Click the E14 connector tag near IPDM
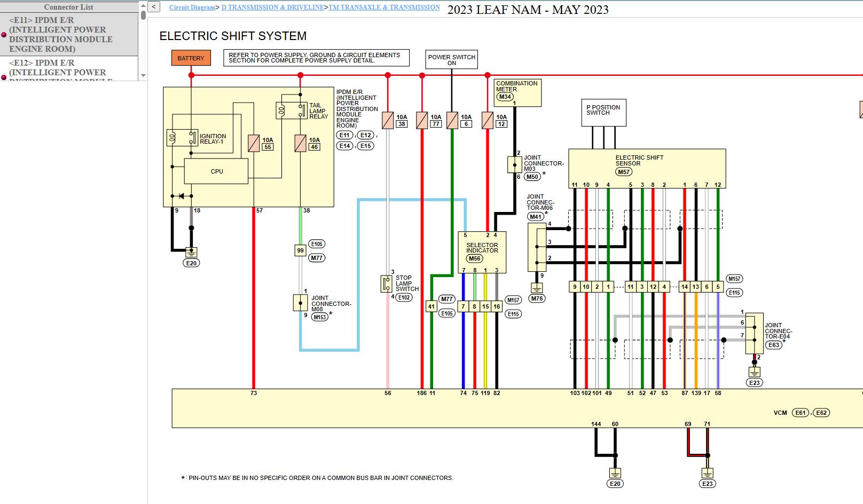The height and width of the screenshot is (504, 863). click(344, 146)
